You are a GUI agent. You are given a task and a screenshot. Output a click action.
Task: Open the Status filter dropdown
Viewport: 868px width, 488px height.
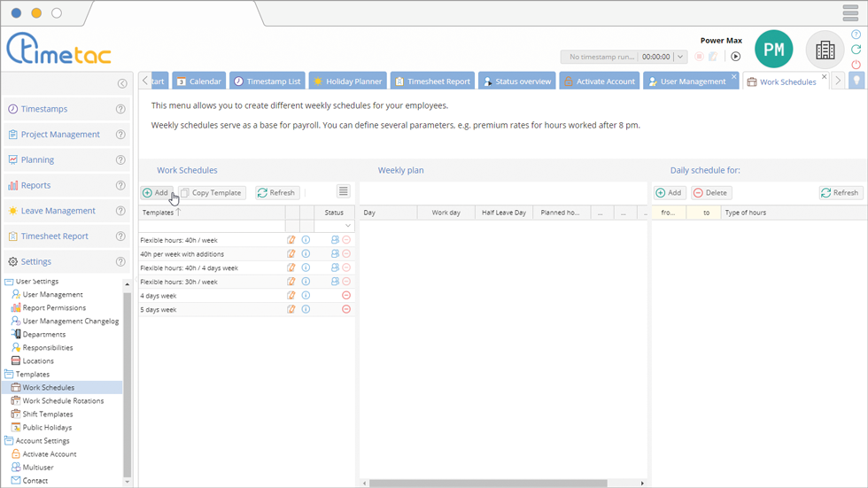348,226
